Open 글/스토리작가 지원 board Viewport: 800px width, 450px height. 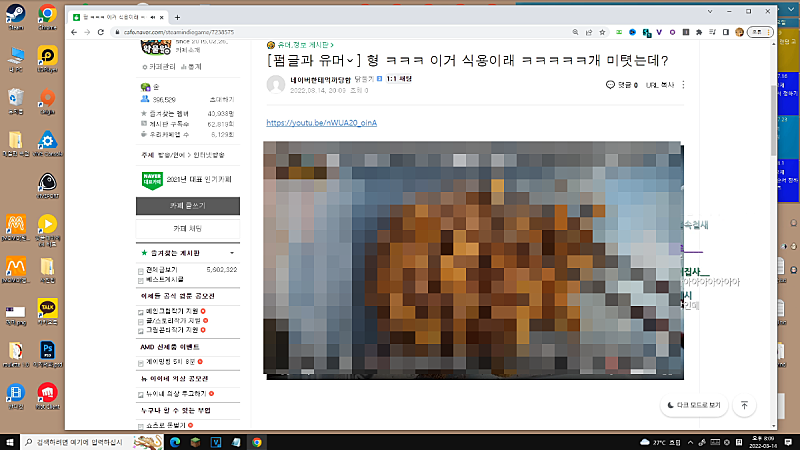(x=173, y=321)
